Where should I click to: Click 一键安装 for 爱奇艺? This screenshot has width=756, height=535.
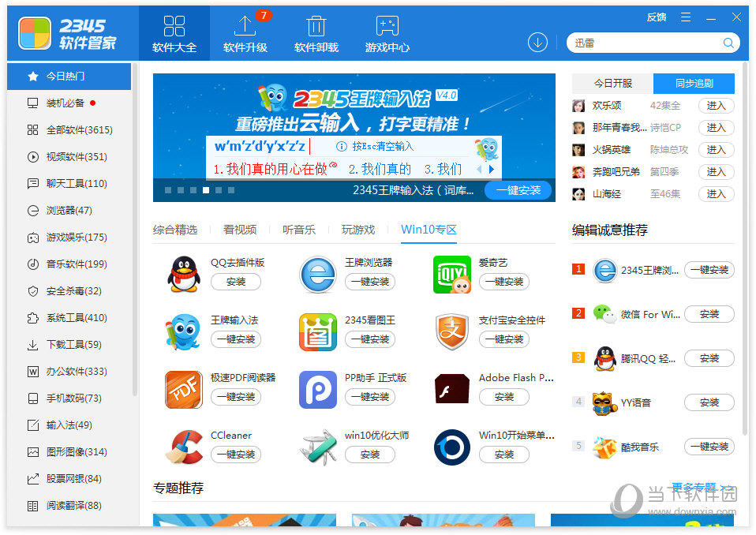(504, 282)
